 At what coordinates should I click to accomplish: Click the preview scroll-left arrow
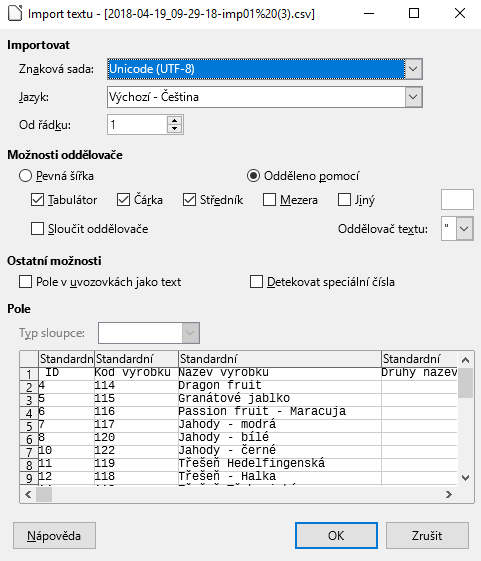coord(28,494)
